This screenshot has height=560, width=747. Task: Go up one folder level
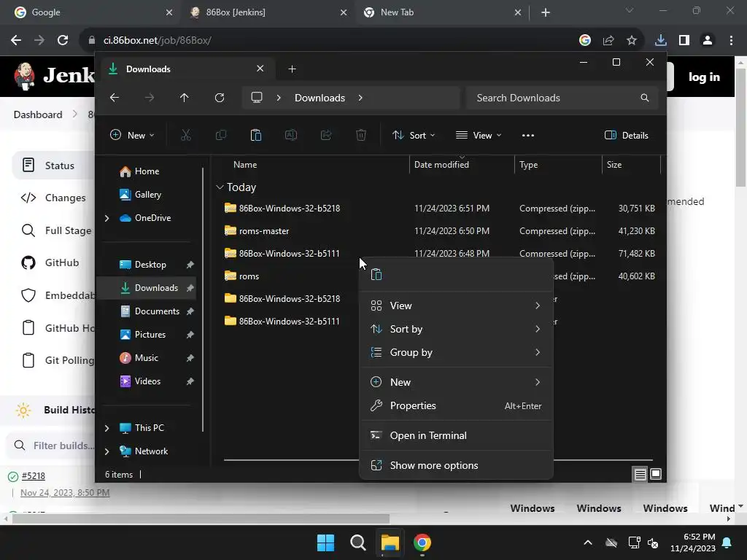185,98
